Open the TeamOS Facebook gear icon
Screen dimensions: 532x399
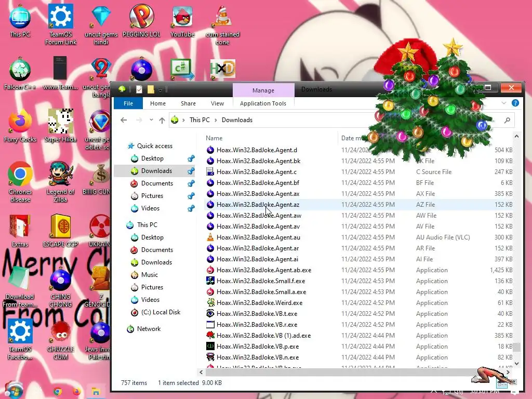(x=20, y=340)
